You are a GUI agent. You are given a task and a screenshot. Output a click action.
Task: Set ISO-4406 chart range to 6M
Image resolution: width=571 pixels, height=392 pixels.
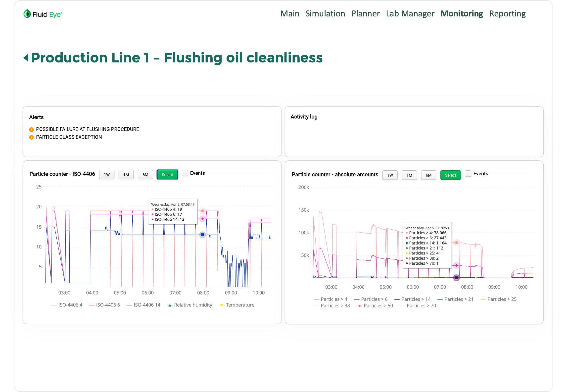click(145, 175)
